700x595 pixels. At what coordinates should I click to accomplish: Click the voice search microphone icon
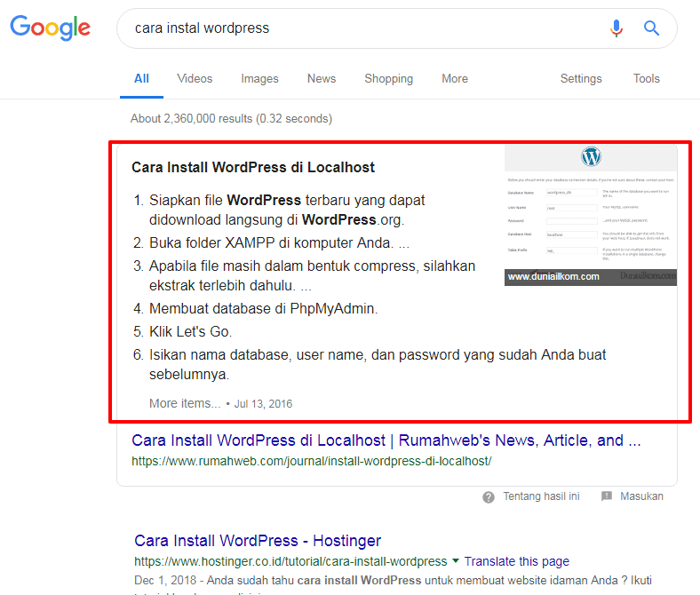[x=616, y=28]
